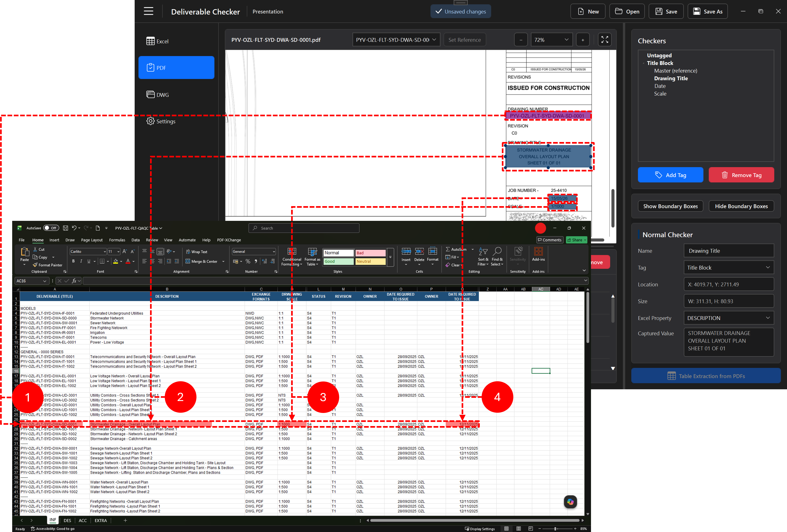Click Merge & Center in Excel

click(202, 261)
